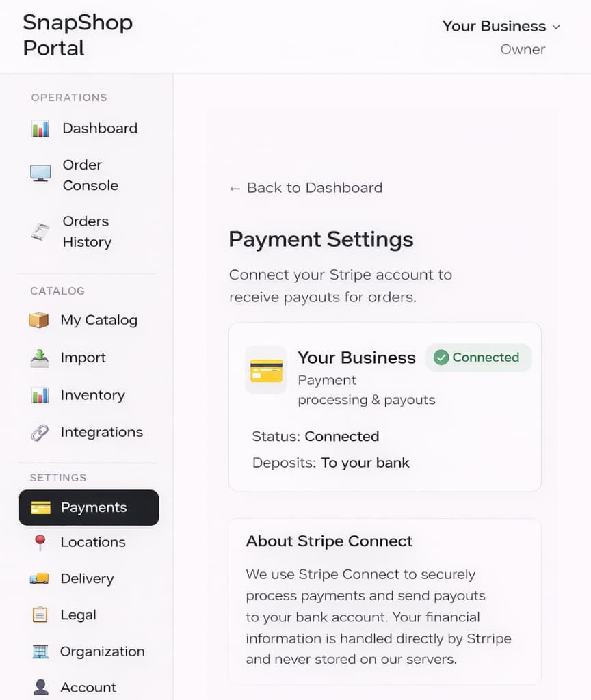591x700 pixels.
Task: Expand the Your Business dropdown at top right
Action: pyautogui.click(x=501, y=26)
